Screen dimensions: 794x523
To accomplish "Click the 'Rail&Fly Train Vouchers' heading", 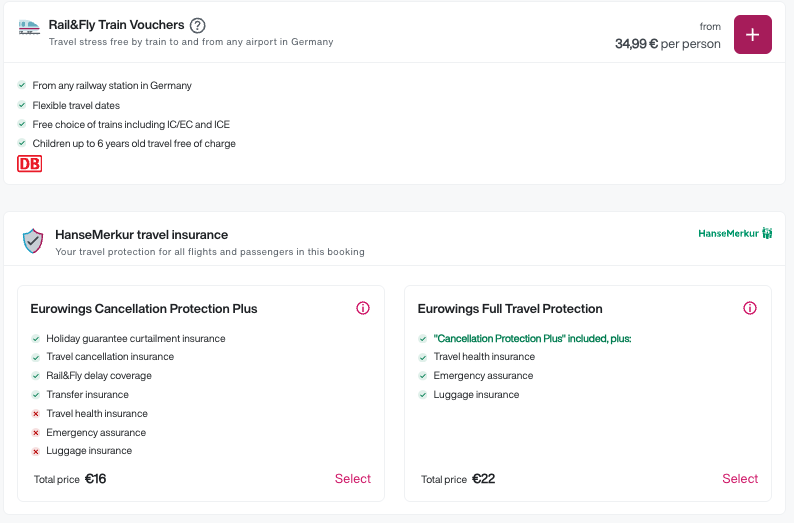I will tap(116, 25).
